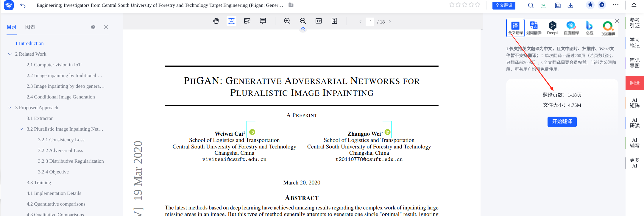Select the hand pan tool
This screenshot has height=216, width=644.
[216, 21]
